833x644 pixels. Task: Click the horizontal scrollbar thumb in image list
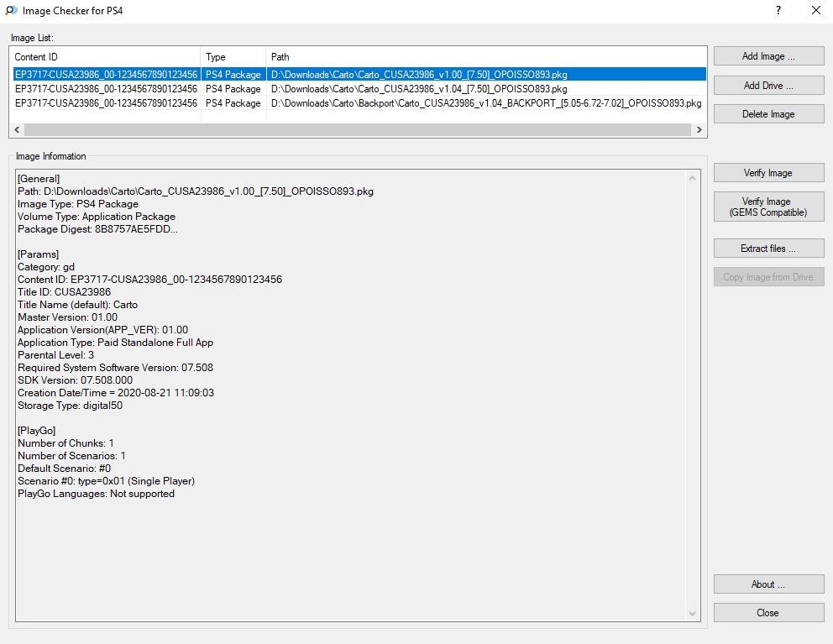[x=357, y=129]
